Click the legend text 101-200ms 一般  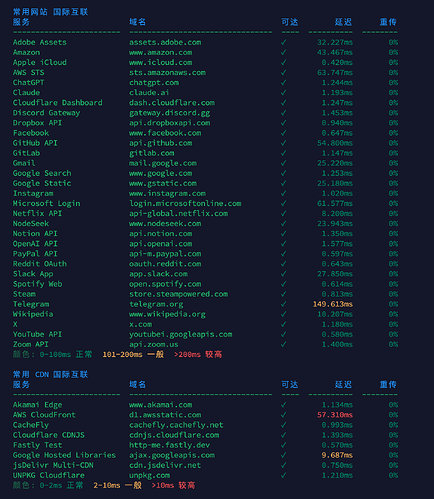click(133, 354)
